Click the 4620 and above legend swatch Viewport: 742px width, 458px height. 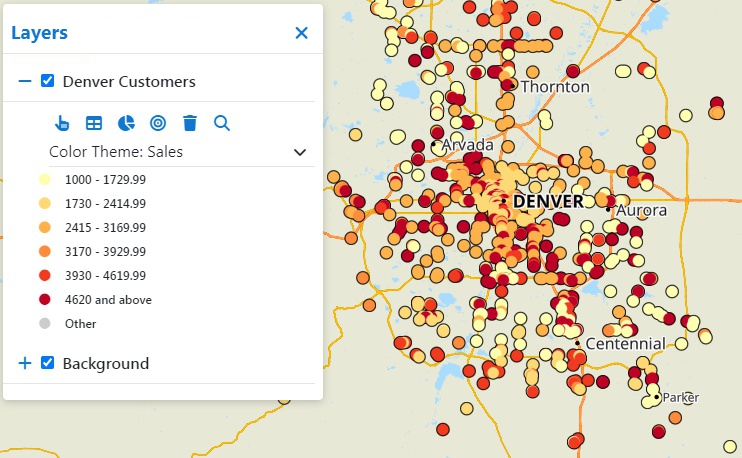pos(44,300)
